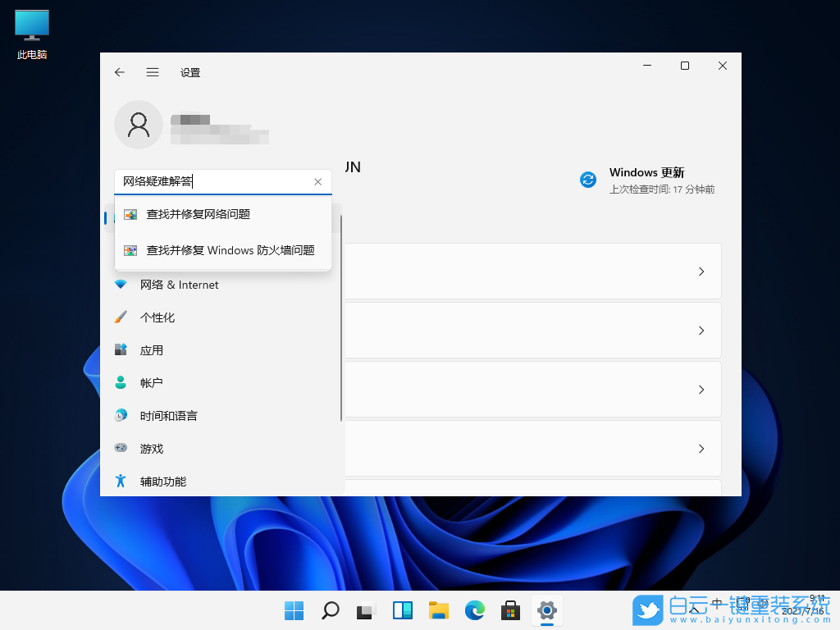Open 此电脑 on the desktop
The image size is (840, 630).
pos(30,25)
